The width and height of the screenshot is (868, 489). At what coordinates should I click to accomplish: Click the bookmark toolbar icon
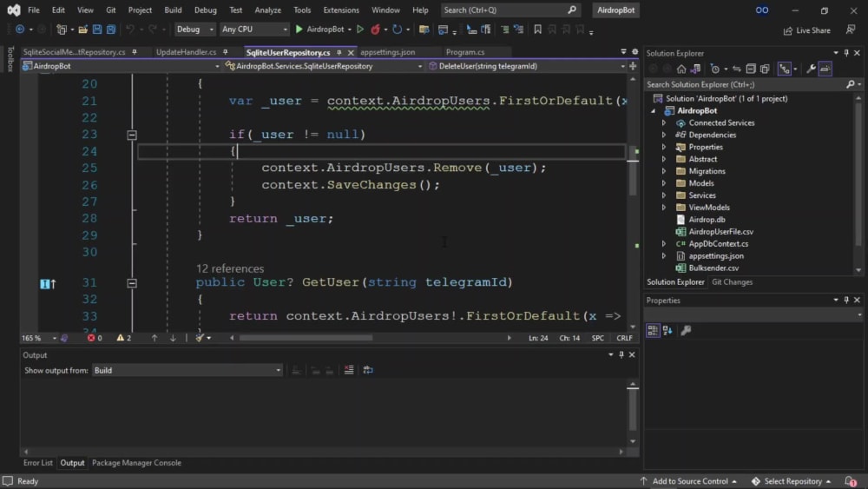click(x=537, y=30)
